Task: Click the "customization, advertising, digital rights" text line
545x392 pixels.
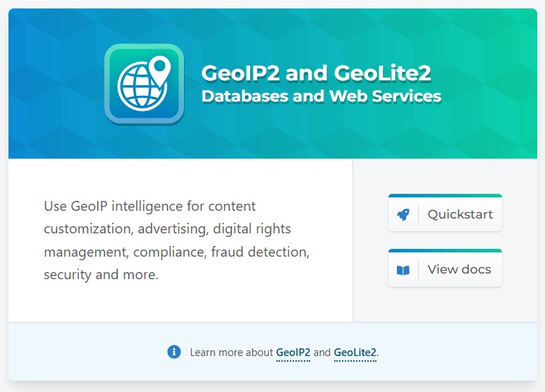Action: (x=167, y=229)
